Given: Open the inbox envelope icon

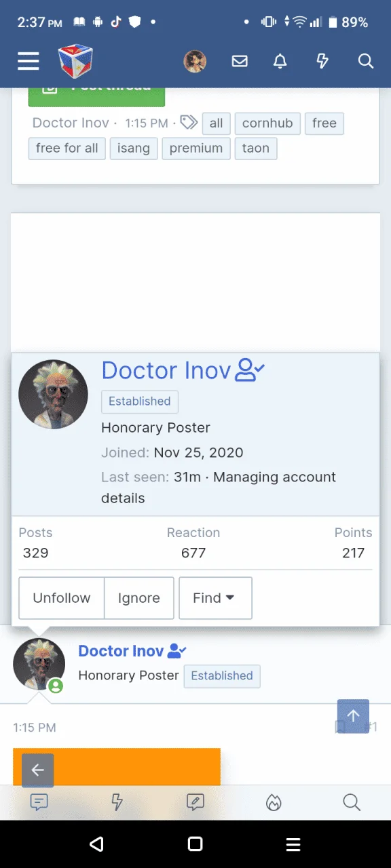Looking at the screenshot, I should (x=240, y=61).
